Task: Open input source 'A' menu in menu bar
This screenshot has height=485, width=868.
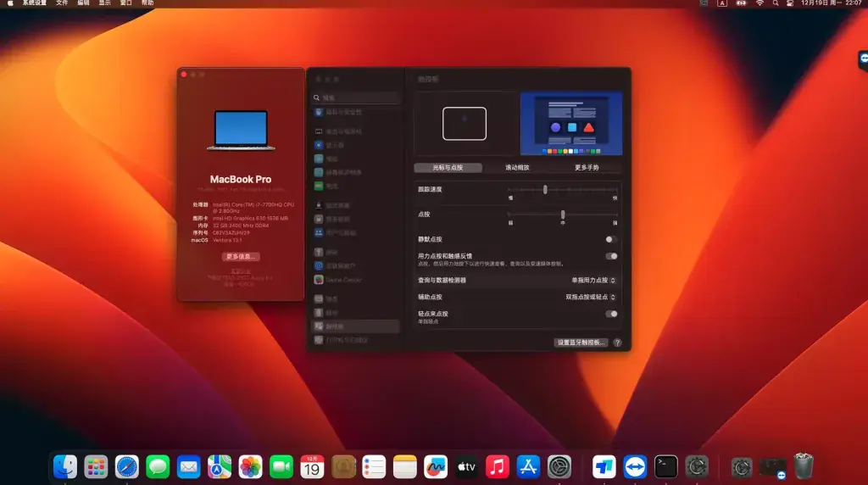Action: point(722,3)
